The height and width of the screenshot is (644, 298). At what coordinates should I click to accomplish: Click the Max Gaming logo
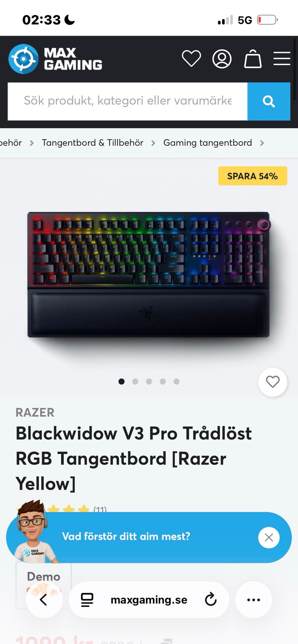55,59
